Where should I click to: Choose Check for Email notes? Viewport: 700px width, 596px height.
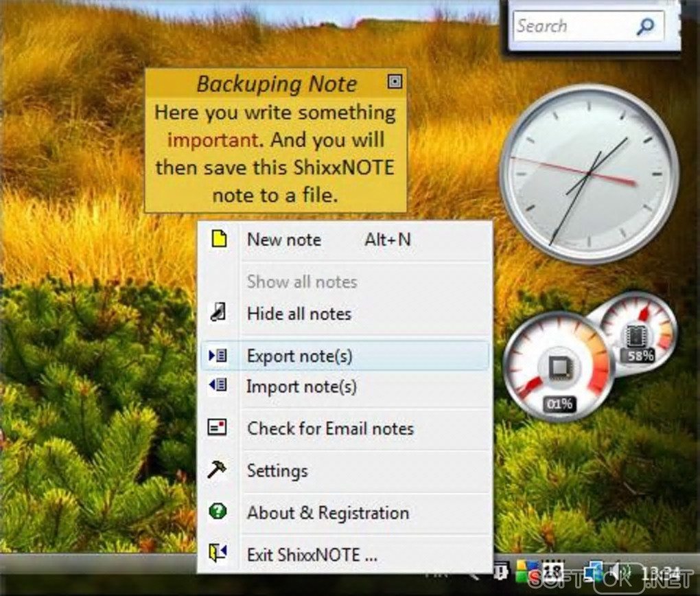pyautogui.click(x=345, y=428)
